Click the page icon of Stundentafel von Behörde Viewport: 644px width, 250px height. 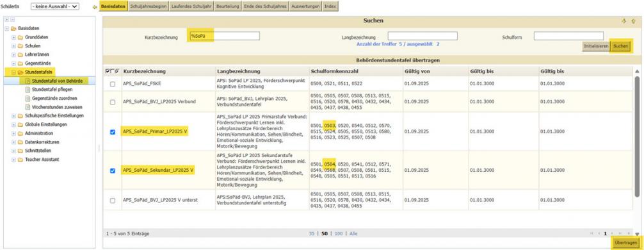click(28, 81)
